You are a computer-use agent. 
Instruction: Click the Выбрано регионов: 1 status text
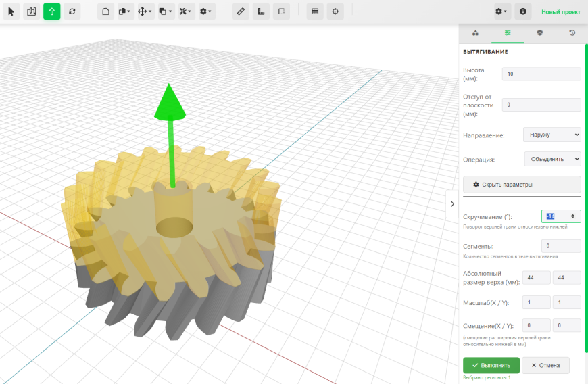tap(487, 378)
